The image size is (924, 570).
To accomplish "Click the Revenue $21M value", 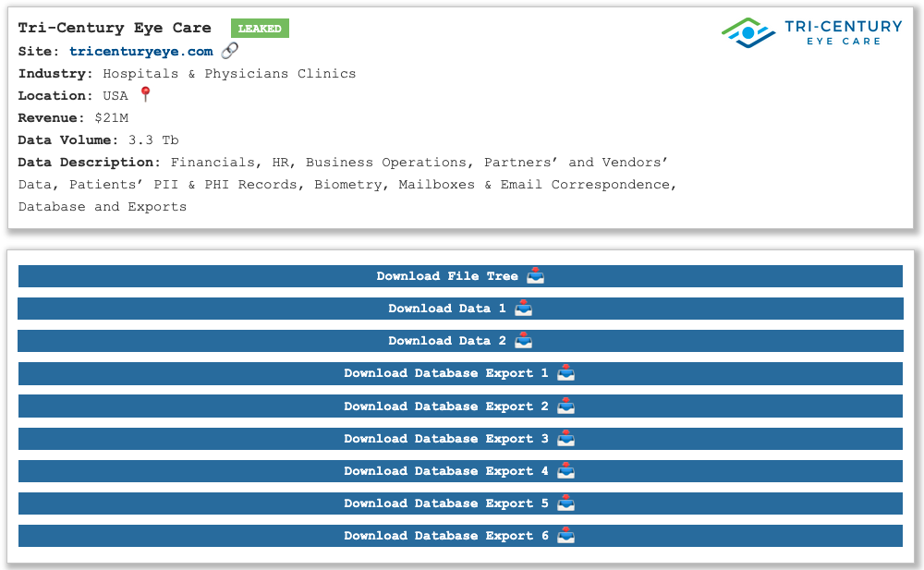I will tap(111, 118).
